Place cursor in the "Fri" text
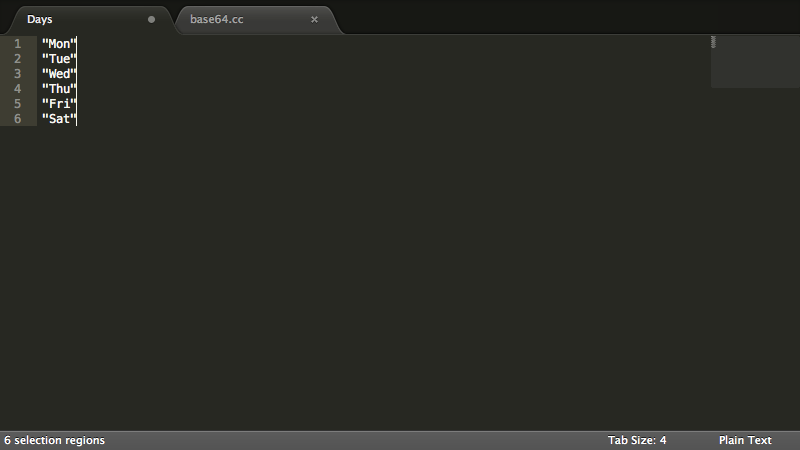The image size is (800, 450). pos(59,104)
